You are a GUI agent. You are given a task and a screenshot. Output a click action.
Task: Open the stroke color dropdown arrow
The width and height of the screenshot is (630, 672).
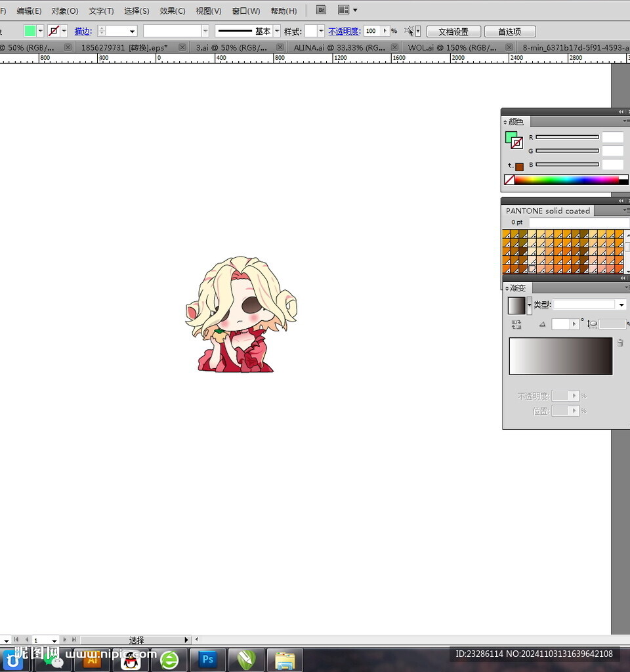[x=64, y=31]
